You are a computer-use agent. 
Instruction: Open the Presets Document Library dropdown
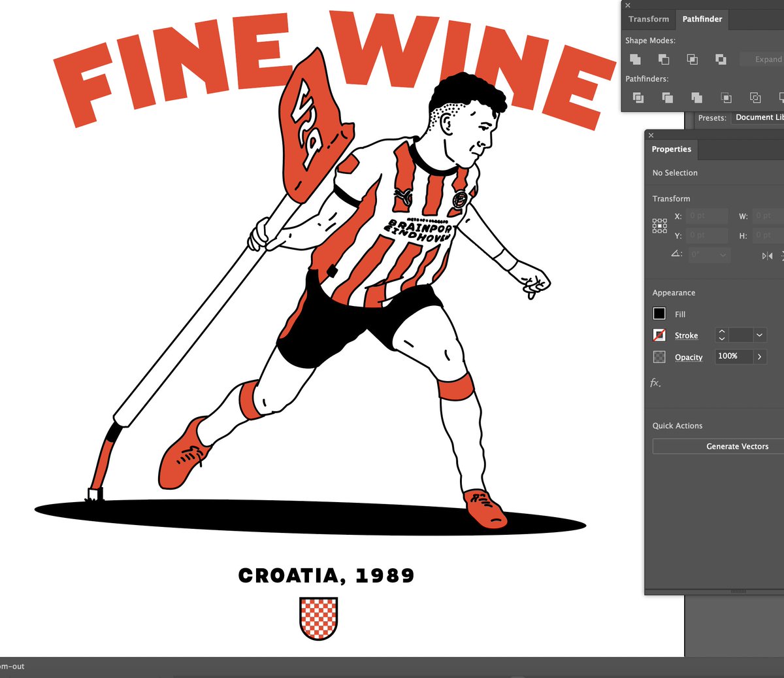tap(758, 118)
